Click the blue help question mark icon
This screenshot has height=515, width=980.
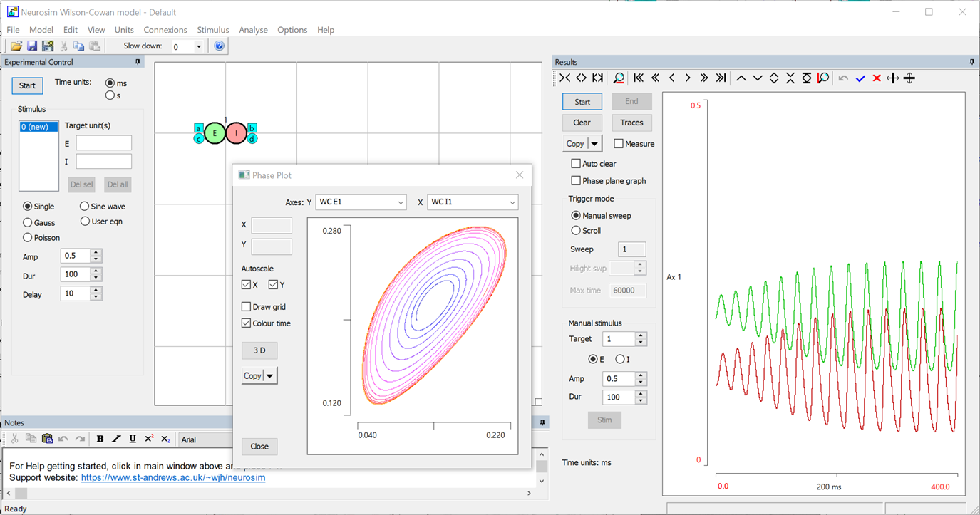[x=220, y=46]
